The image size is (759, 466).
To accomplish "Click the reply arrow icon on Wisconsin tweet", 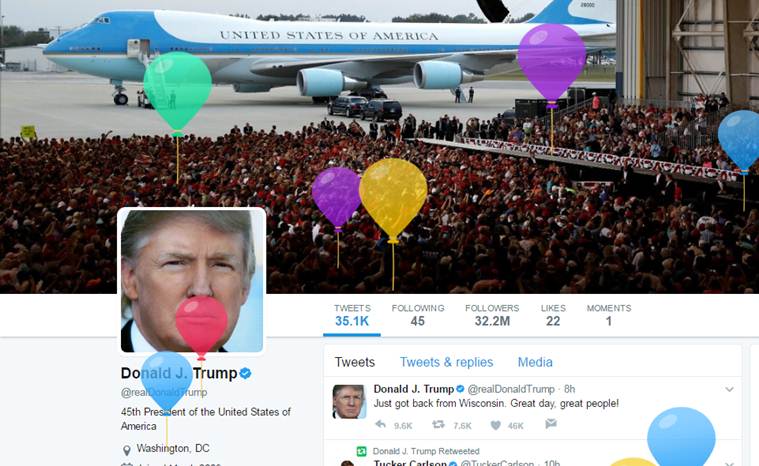I will pyautogui.click(x=380, y=424).
